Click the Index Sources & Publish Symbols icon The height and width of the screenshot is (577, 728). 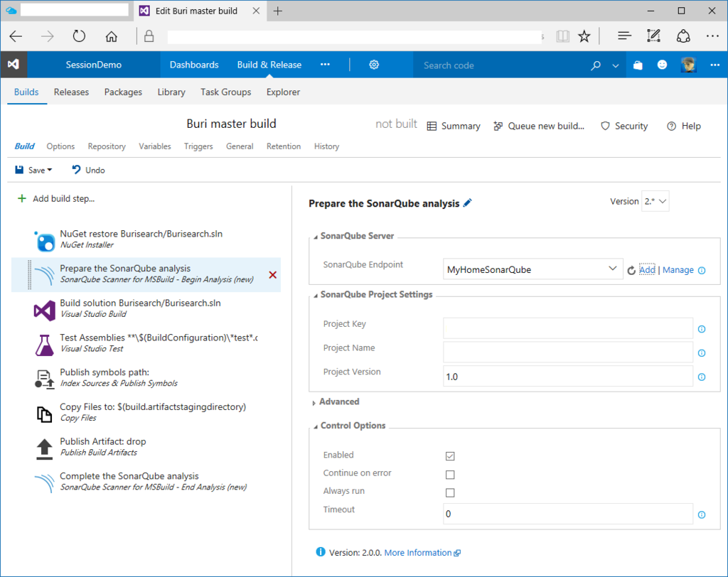tap(45, 379)
